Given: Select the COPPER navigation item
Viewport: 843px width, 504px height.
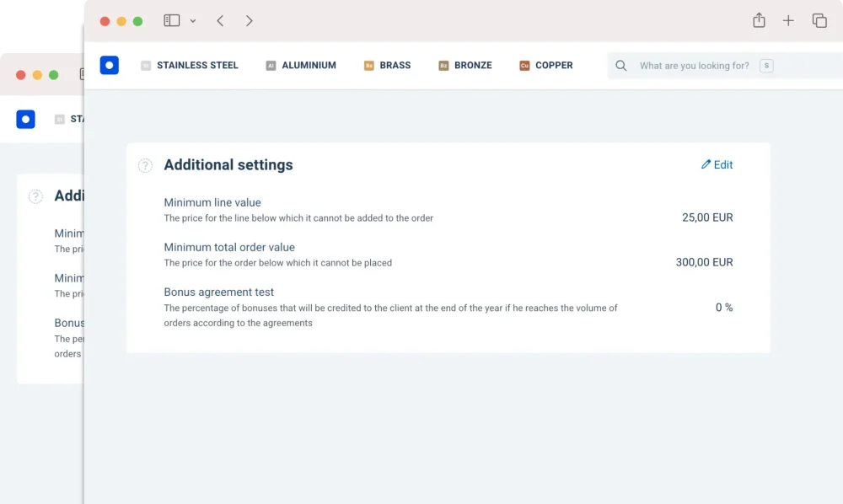Looking at the screenshot, I should pyautogui.click(x=553, y=65).
